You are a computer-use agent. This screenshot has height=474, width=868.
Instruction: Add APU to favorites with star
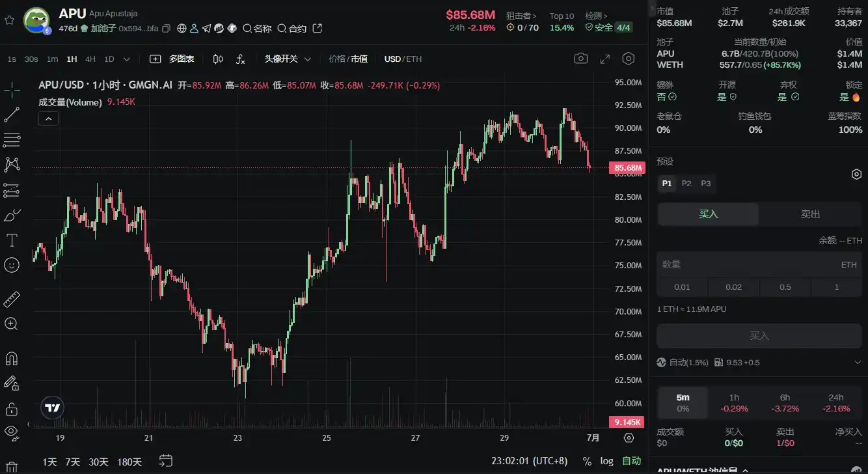point(9,20)
